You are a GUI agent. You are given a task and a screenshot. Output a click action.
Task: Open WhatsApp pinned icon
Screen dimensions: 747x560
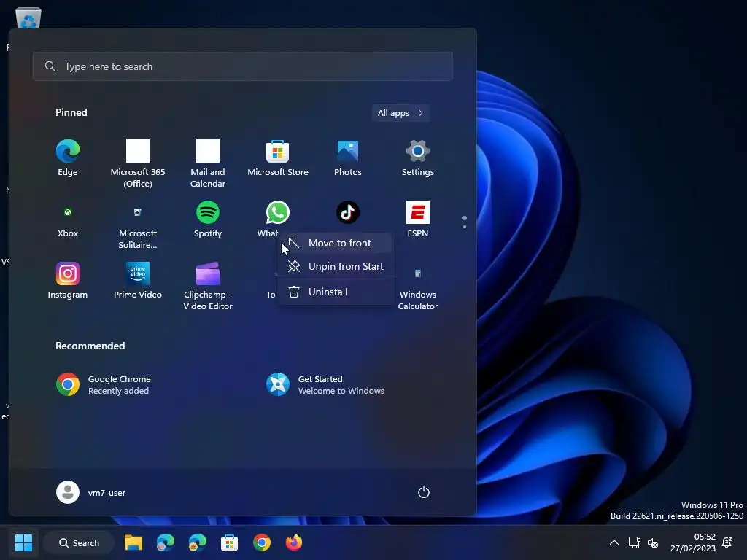(277, 212)
